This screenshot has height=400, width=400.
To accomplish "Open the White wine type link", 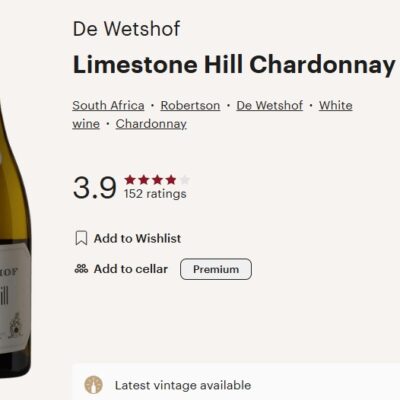I will tap(335, 106).
